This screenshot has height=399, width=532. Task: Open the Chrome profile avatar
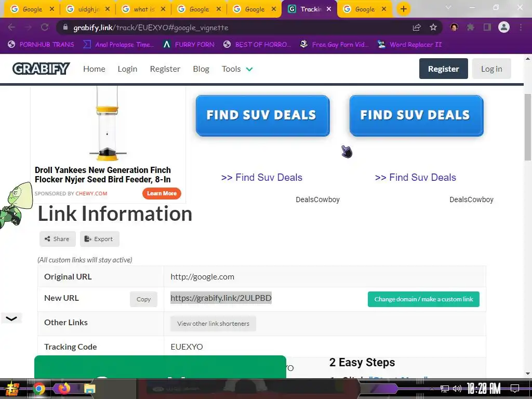pos(504,27)
